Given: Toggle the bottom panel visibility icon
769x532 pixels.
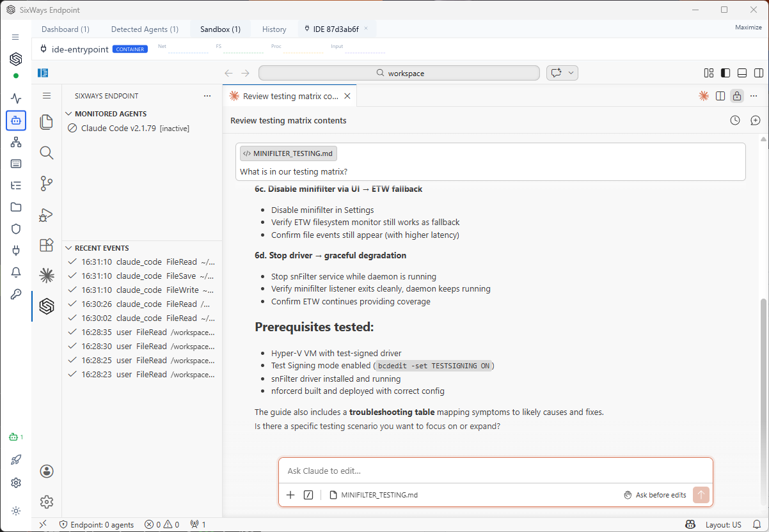Looking at the screenshot, I should pyautogui.click(x=742, y=72).
